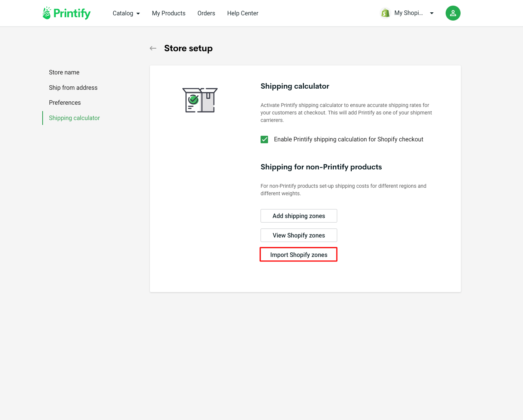Click Import Shopify zones button

click(299, 255)
